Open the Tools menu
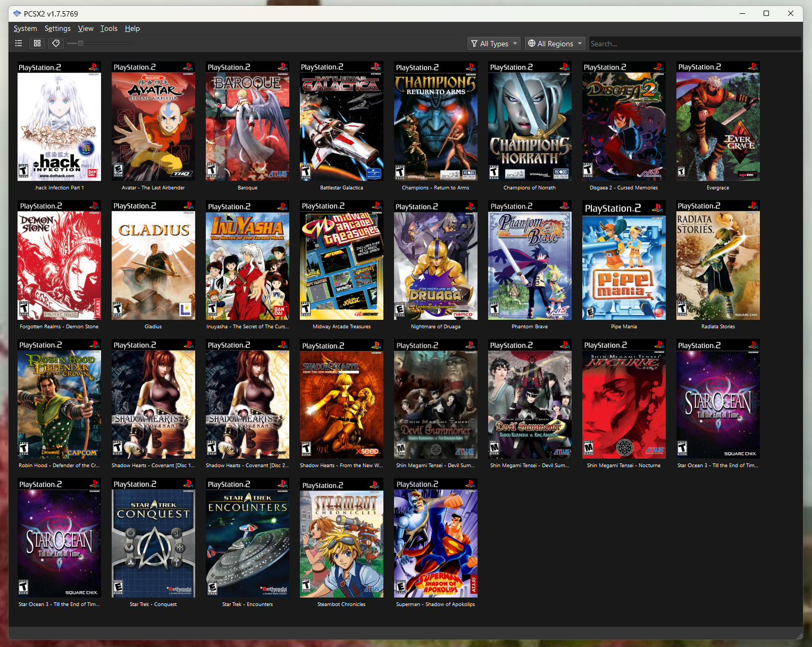The image size is (812, 647). pos(109,29)
